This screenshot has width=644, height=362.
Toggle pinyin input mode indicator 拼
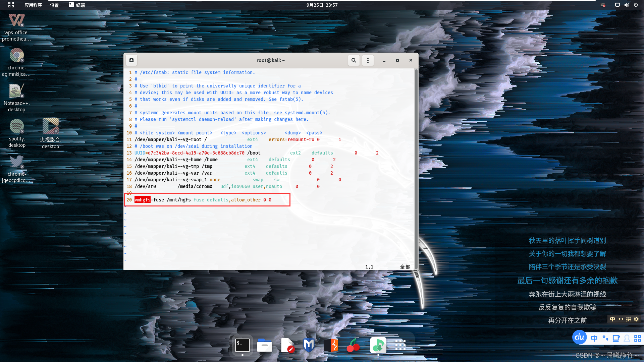[629, 319]
